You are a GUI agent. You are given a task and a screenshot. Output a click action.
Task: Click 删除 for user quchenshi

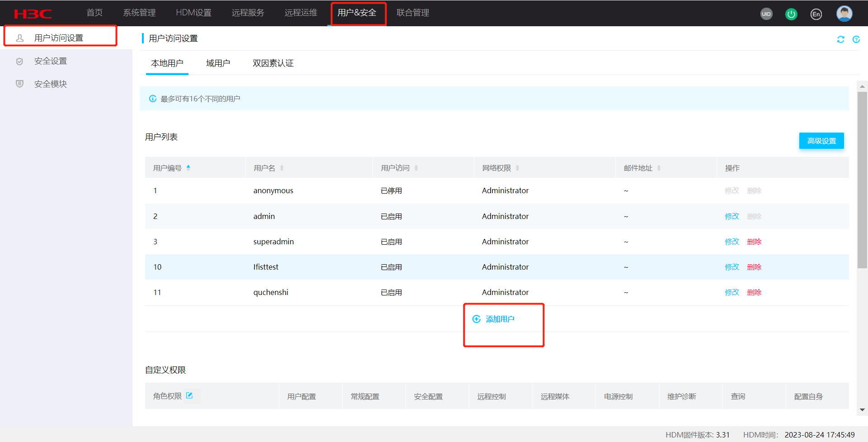pos(754,292)
